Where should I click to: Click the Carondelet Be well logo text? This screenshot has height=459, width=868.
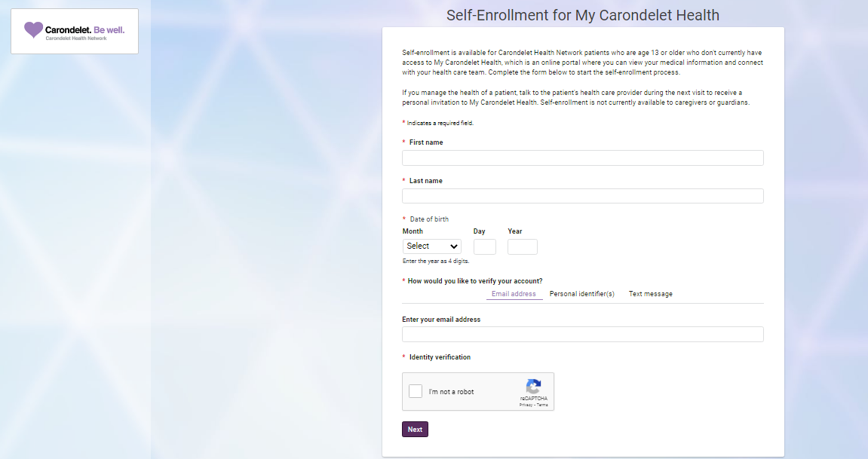point(84,30)
